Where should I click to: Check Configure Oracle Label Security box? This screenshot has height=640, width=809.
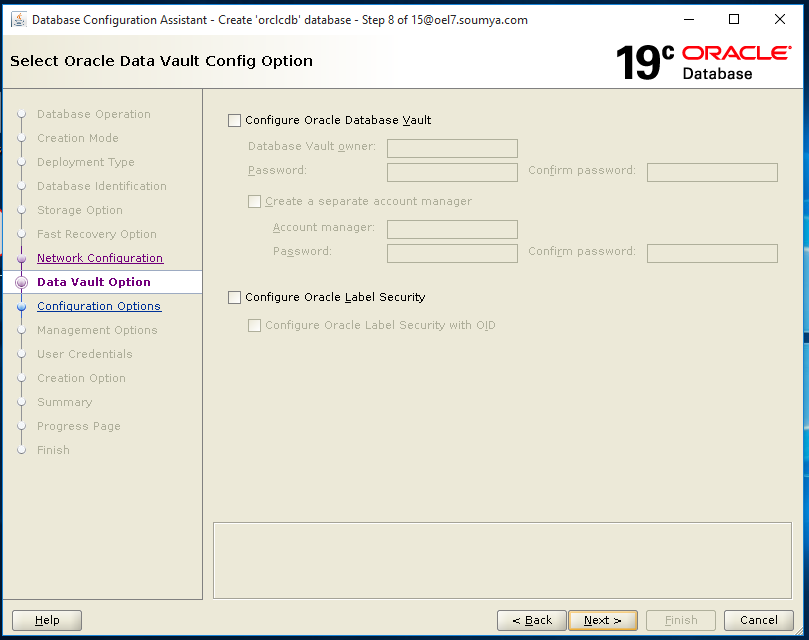point(234,297)
